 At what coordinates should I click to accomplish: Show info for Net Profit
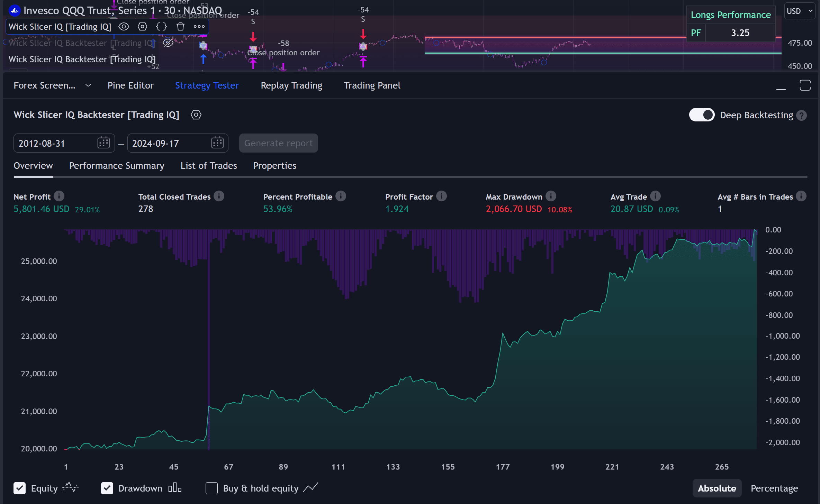tap(59, 196)
